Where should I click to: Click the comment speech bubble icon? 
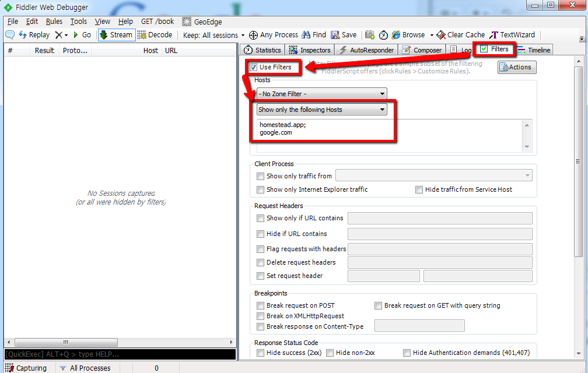pyautogui.click(x=10, y=35)
